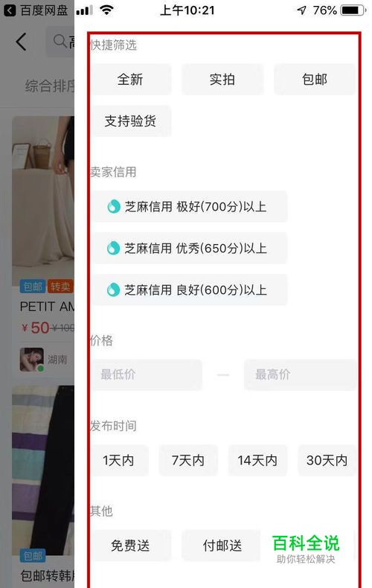
Task: Select 芝麻信用 良好(600分)以上 option
Action: [189, 290]
